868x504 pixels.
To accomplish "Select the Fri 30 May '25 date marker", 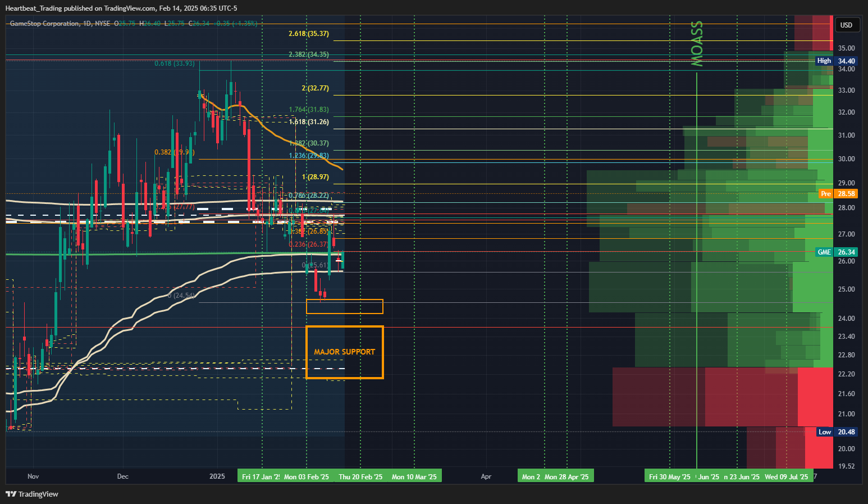I will pyautogui.click(x=670, y=476).
